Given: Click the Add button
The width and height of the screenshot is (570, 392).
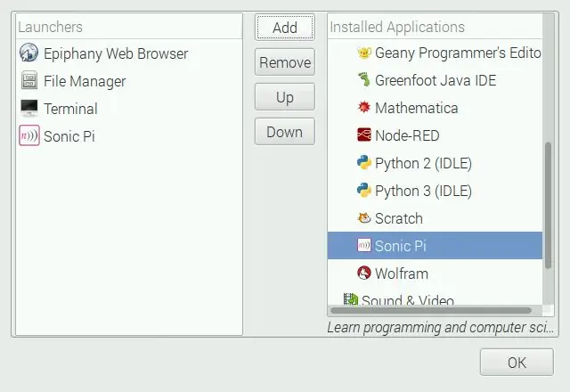Looking at the screenshot, I should point(285,28).
